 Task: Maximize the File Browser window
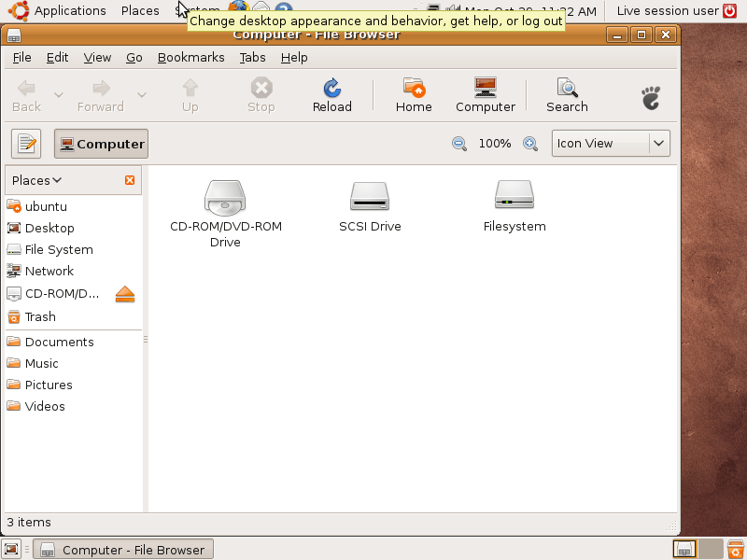coord(641,35)
